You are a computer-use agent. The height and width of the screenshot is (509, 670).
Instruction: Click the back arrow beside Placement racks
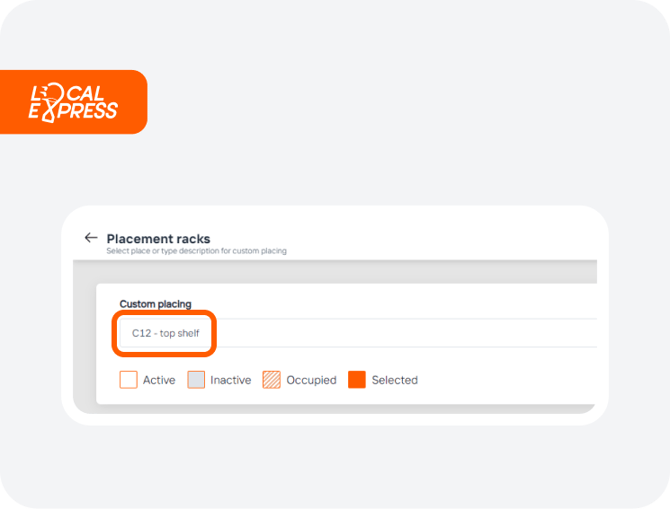(x=91, y=238)
